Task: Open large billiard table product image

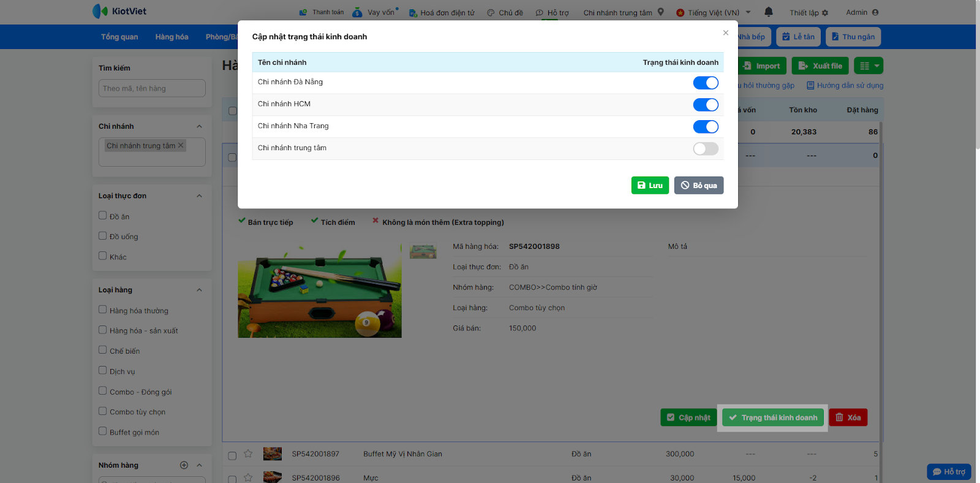Action: point(320,290)
